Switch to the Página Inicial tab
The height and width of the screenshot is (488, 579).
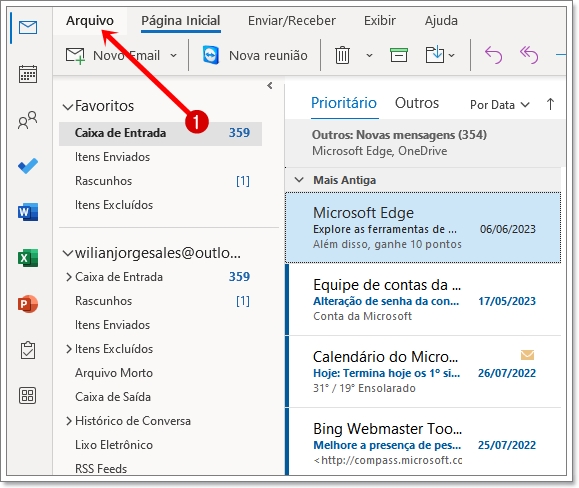click(181, 21)
